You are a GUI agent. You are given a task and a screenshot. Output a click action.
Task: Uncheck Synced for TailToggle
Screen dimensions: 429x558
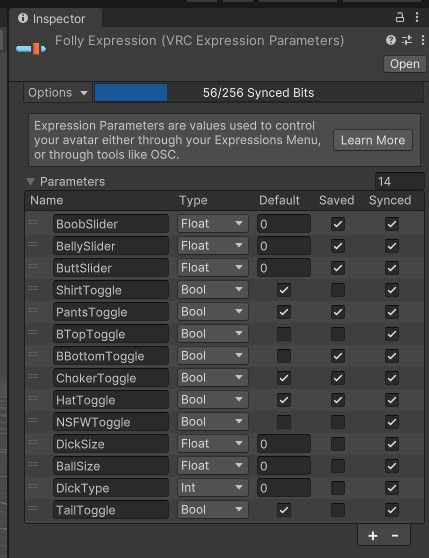click(392, 510)
